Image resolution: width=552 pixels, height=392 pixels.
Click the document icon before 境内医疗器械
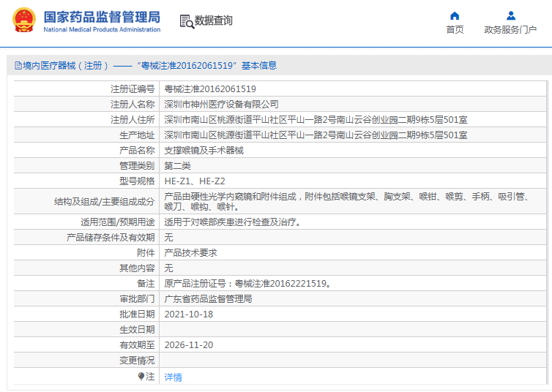[18, 65]
